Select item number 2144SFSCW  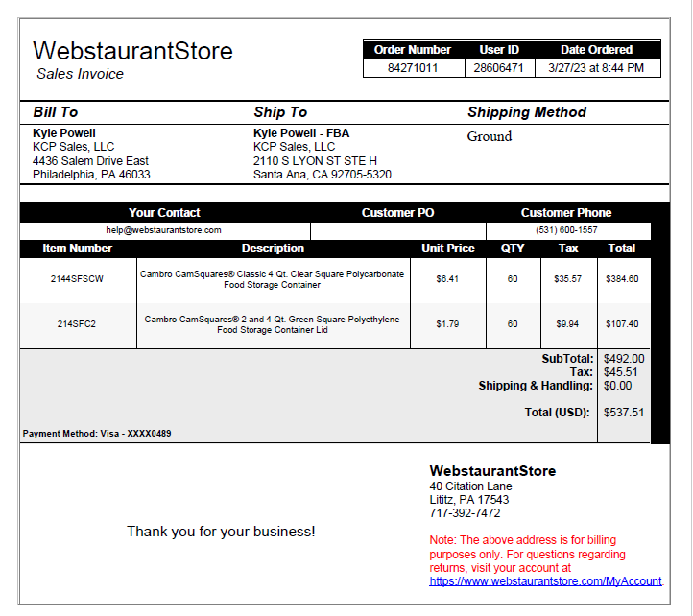(x=77, y=279)
